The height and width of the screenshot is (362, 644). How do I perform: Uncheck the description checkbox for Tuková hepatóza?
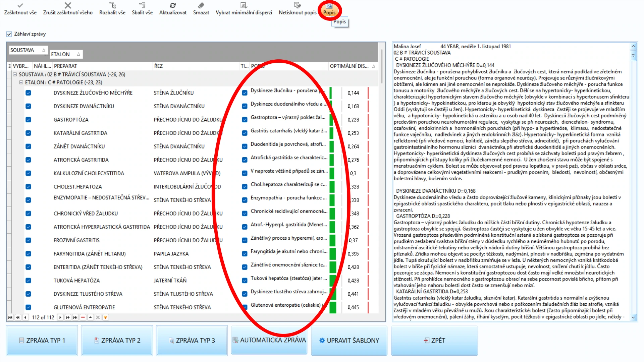pos(245,281)
